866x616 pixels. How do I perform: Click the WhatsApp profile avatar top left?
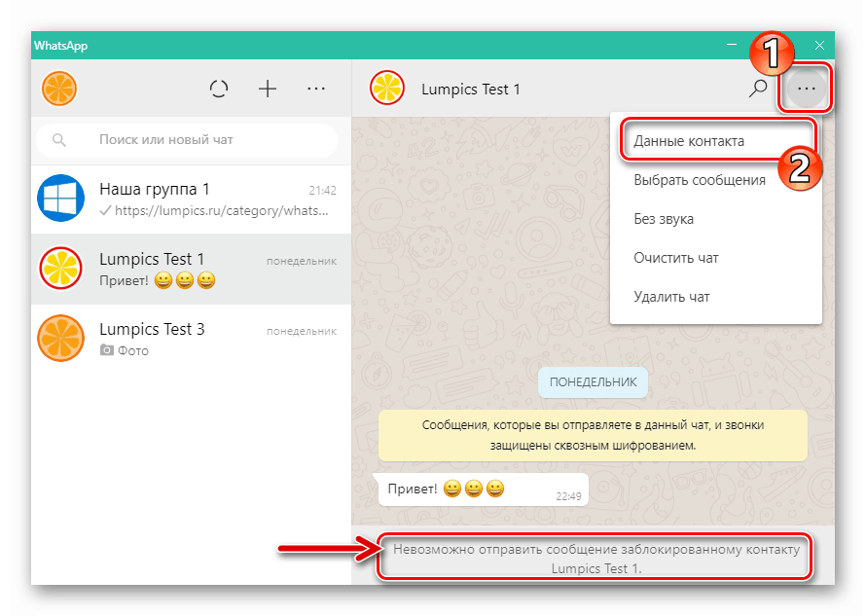tap(59, 88)
